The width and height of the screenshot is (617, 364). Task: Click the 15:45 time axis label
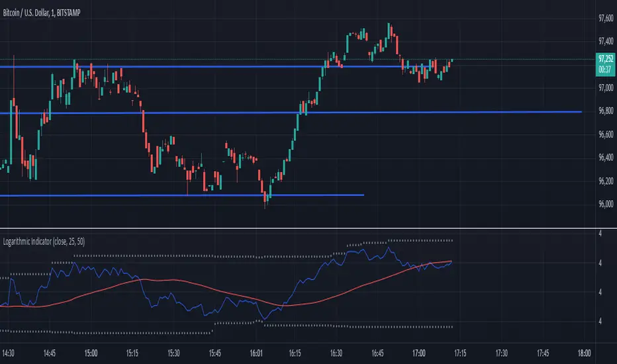pyautogui.click(x=215, y=353)
